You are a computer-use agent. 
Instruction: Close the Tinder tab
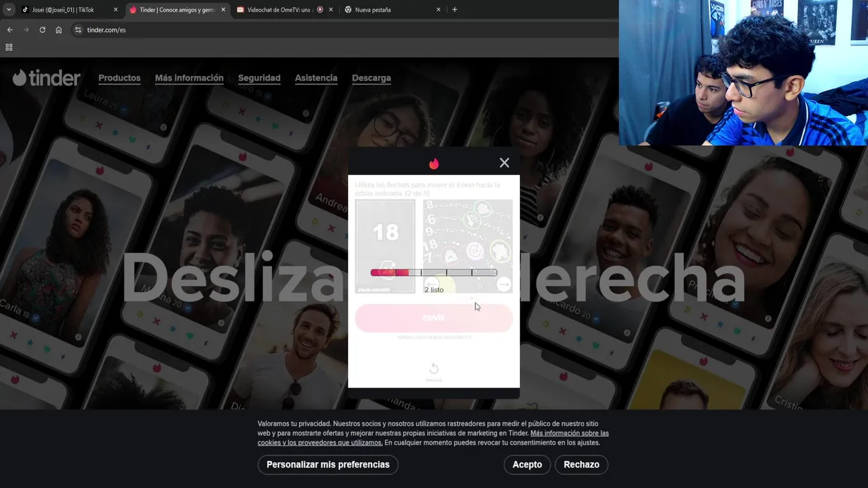(223, 9)
